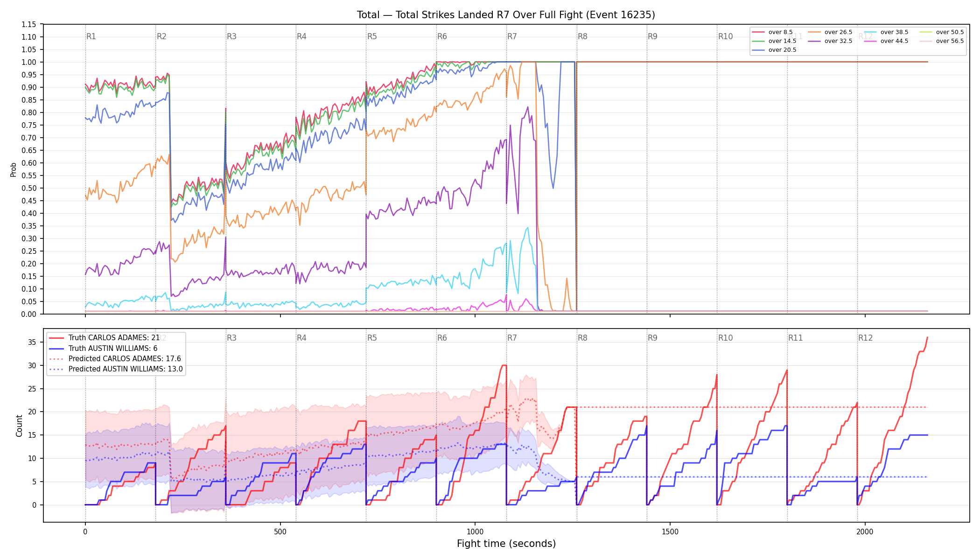Select the 'over 8.5' legend entry
The image size is (980, 560).
[772, 32]
